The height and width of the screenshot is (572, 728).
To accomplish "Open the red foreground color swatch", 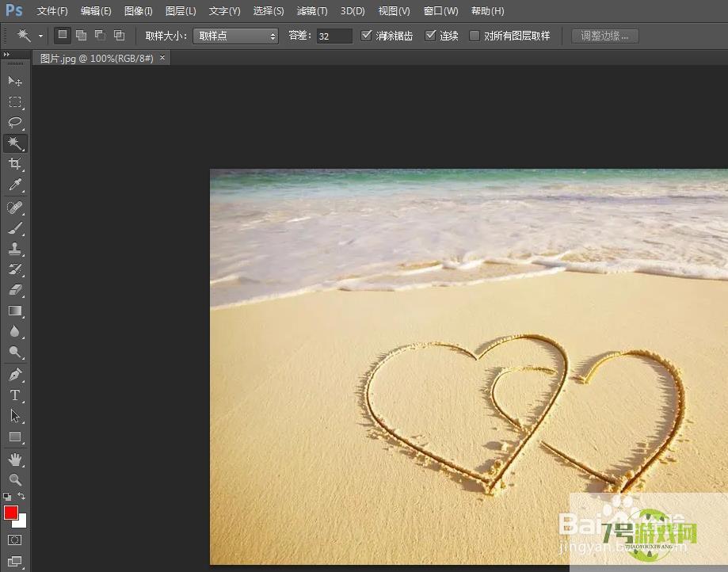I will tap(10, 512).
